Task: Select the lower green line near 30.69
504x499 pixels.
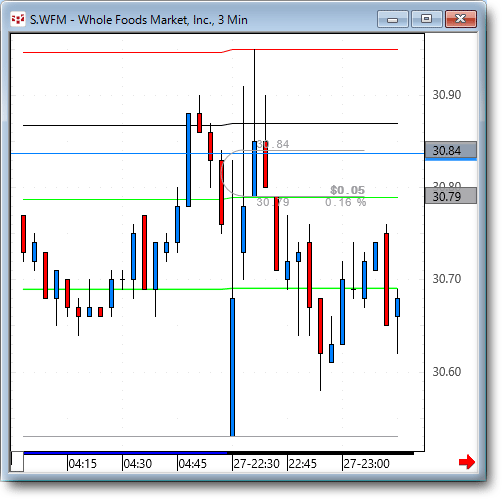Action: pyautogui.click(x=210, y=289)
